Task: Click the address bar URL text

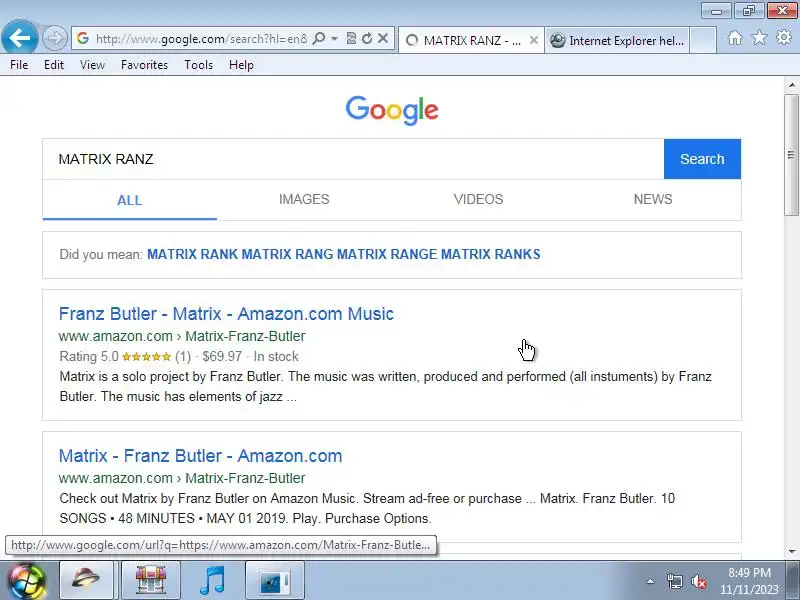Action: pyautogui.click(x=202, y=39)
